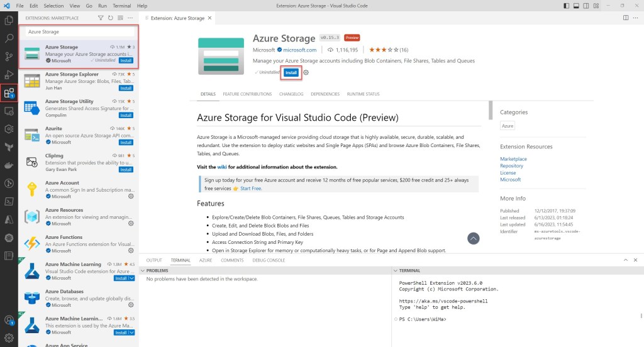Screen dimensions: 644x347
Task: Open Run and Debug view
Action: pyautogui.click(x=9, y=75)
